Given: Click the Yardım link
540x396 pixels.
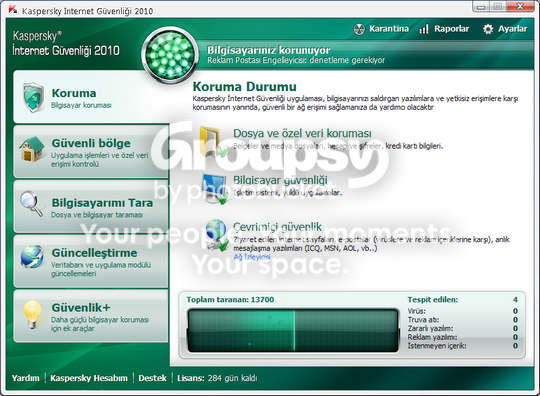Looking at the screenshot, I should (25, 378).
